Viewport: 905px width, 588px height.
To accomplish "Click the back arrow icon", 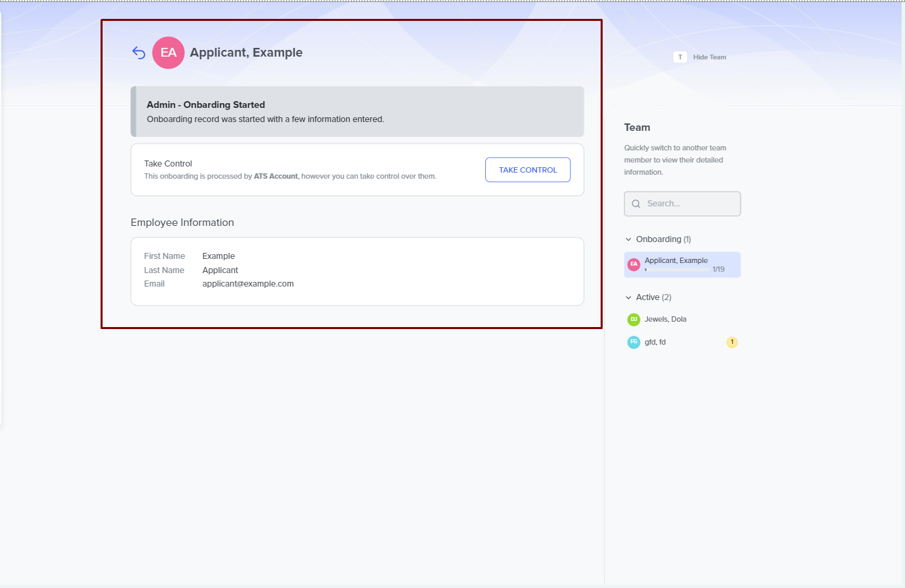I will [x=138, y=53].
